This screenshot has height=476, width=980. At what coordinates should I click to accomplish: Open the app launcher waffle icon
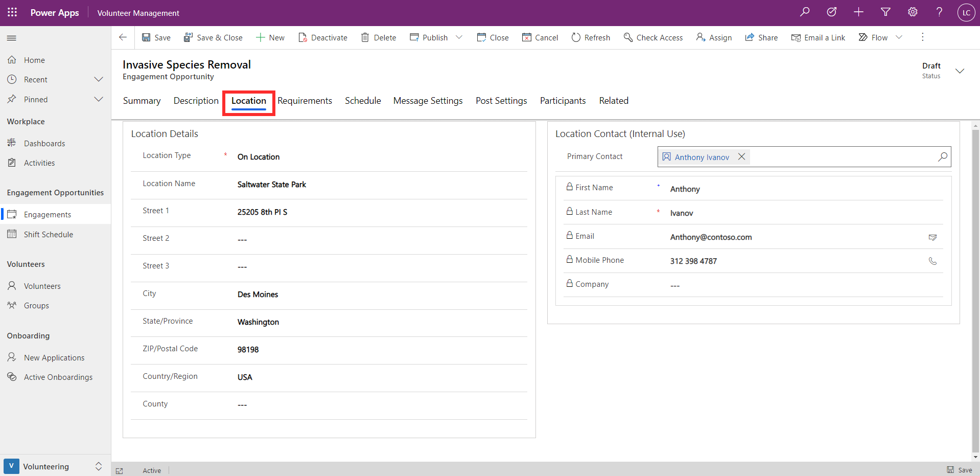[x=12, y=12]
